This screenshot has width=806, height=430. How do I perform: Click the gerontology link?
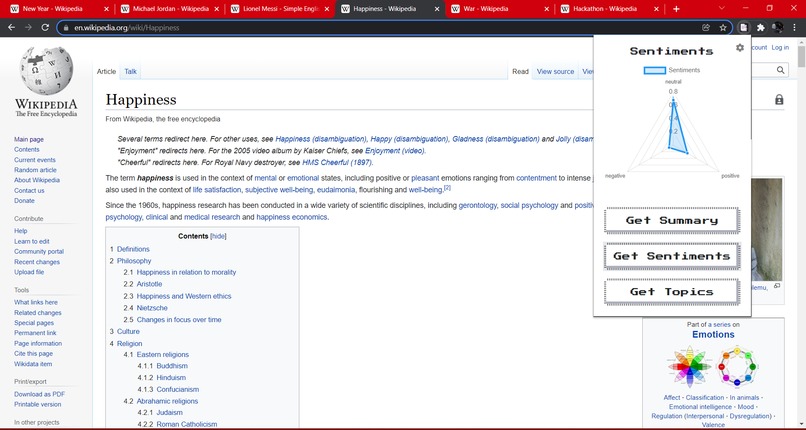[x=478, y=205]
